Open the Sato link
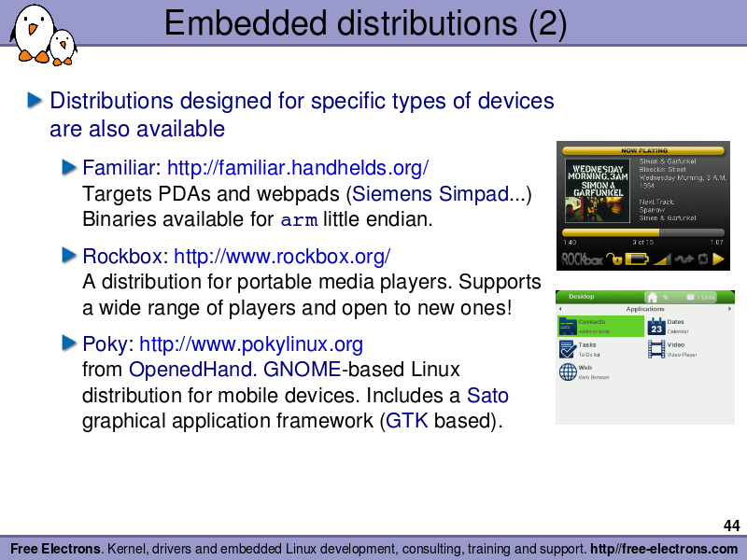This screenshot has height=560, width=747. click(x=487, y=395)
